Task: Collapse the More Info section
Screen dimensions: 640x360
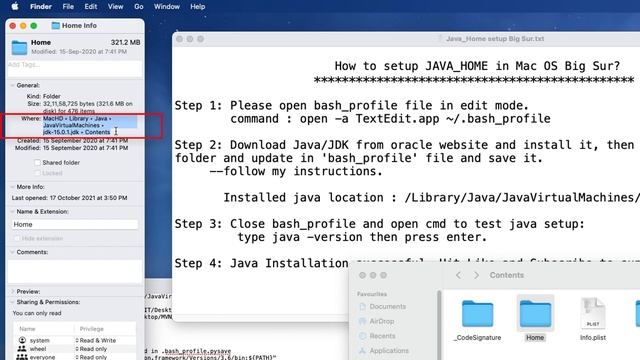Action: coord(12,187)
